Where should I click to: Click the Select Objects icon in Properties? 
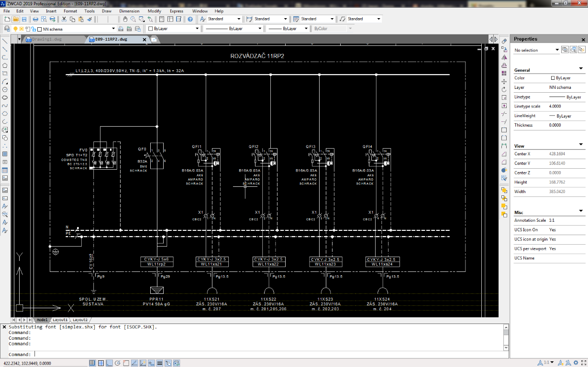[x=573, y=50]
